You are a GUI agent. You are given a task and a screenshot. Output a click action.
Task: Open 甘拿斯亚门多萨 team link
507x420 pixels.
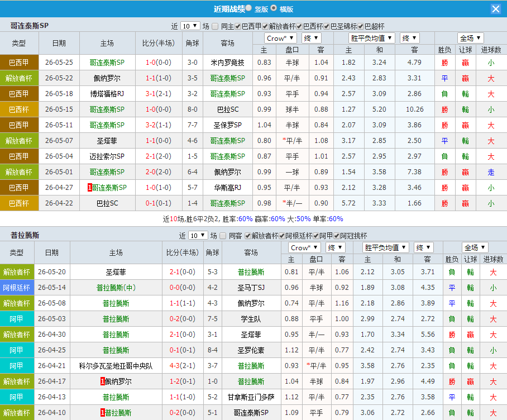pos(251,397)
